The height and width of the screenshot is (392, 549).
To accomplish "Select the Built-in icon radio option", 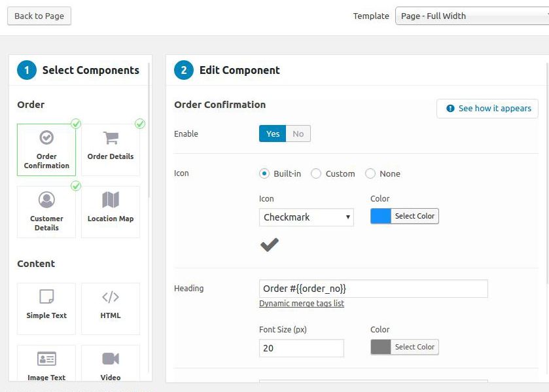I will [x=264, y=173].
